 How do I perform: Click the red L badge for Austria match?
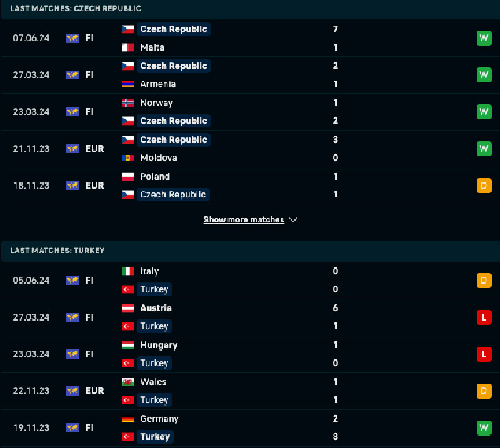(484, 317)
